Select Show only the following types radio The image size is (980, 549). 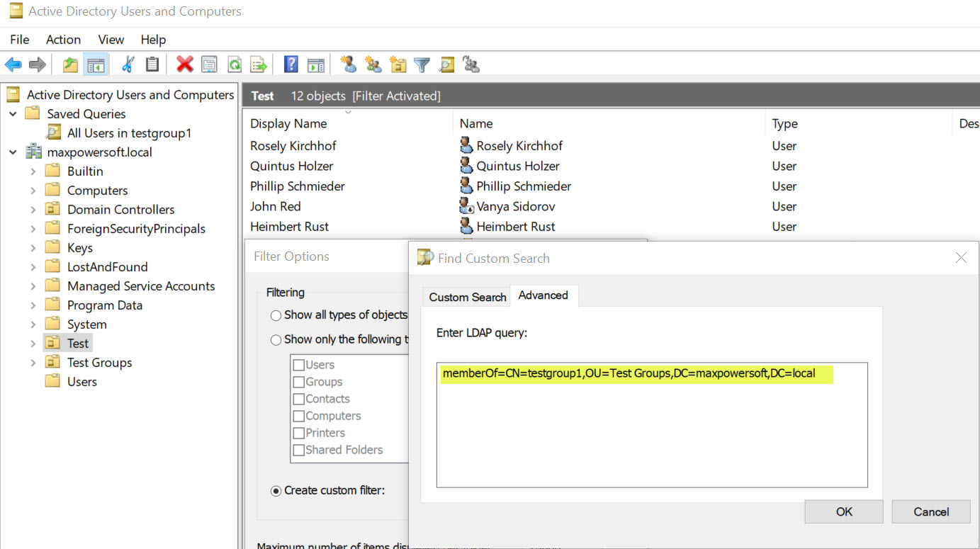tap(276, 340)
